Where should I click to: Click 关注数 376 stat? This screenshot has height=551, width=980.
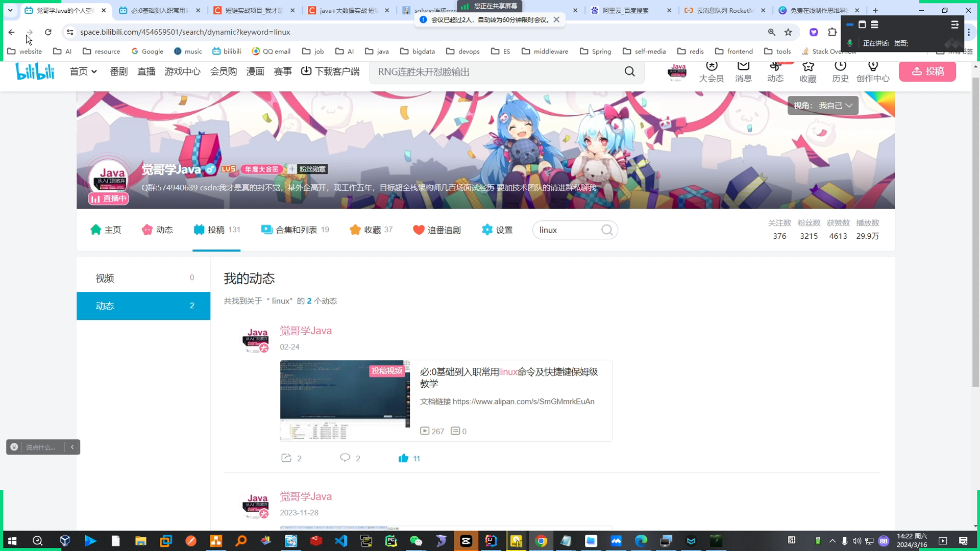[779, 230]
